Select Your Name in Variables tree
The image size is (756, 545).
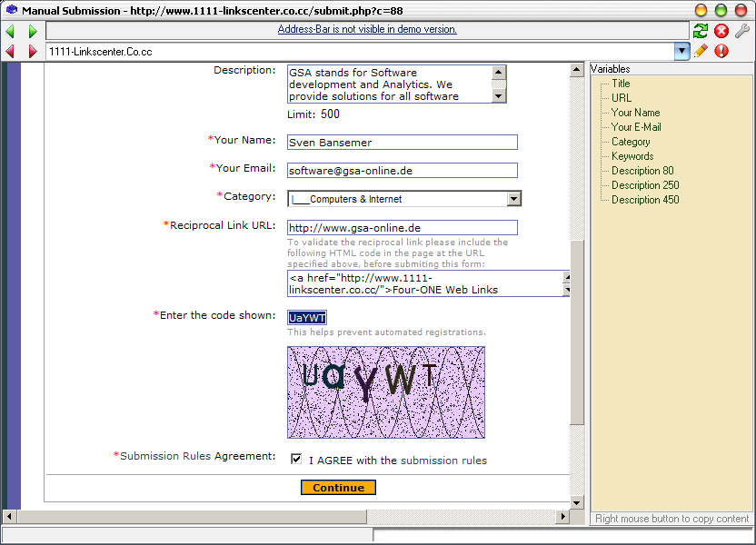click(x=635, y=113)
